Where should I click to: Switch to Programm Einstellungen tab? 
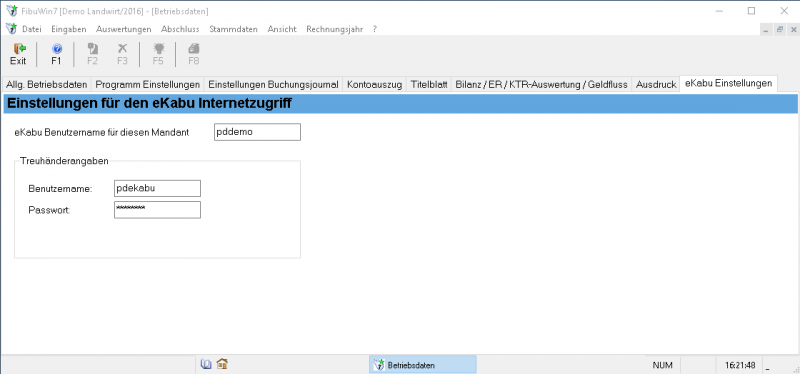147,85
